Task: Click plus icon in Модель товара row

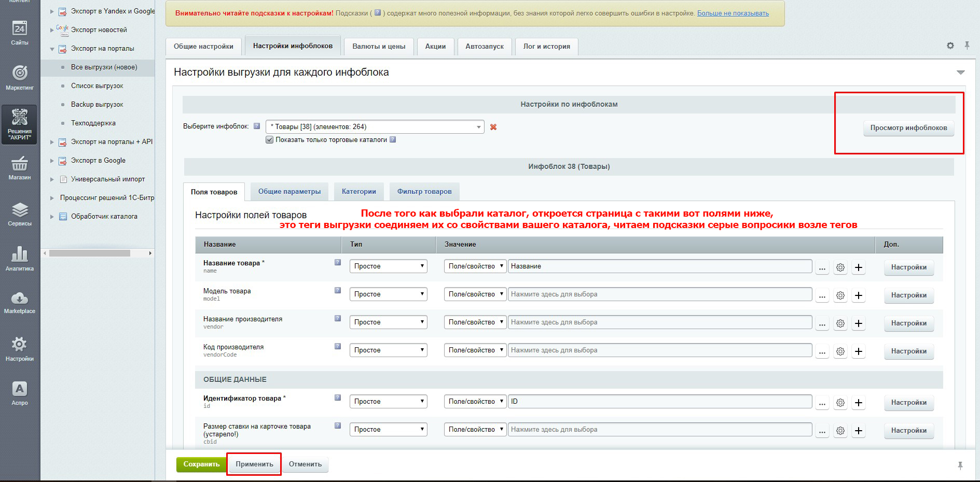Action: tap(859, 295)
